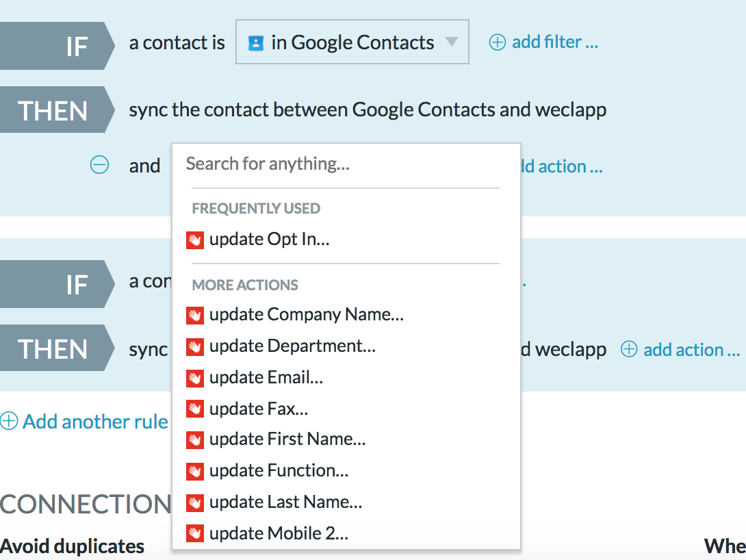Open the 'in Google Contacts' dropdown
Viewport: 746px width, 560px height.
coord(352,42)
